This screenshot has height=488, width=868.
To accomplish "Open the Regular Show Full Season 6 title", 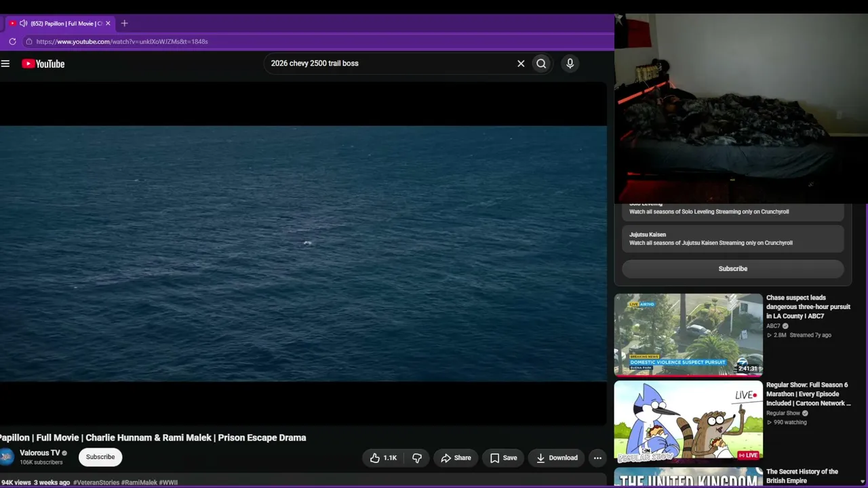I will coord(808,394).
